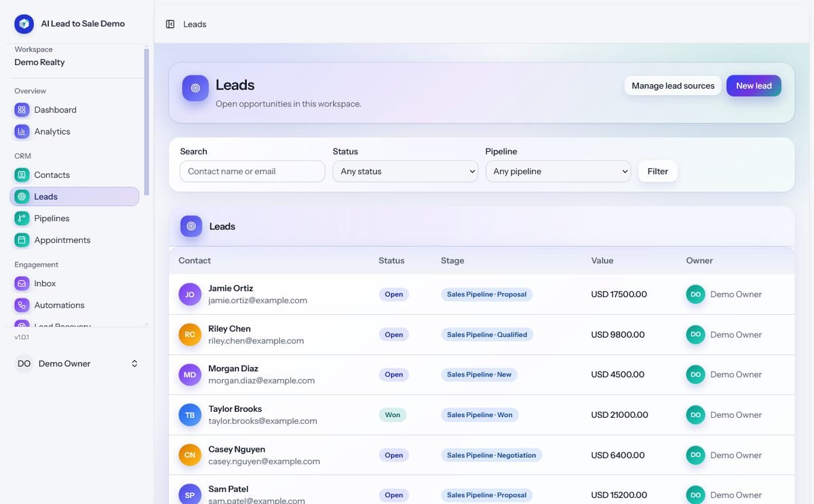Click the Contact name or email search field

click(252, 172)
